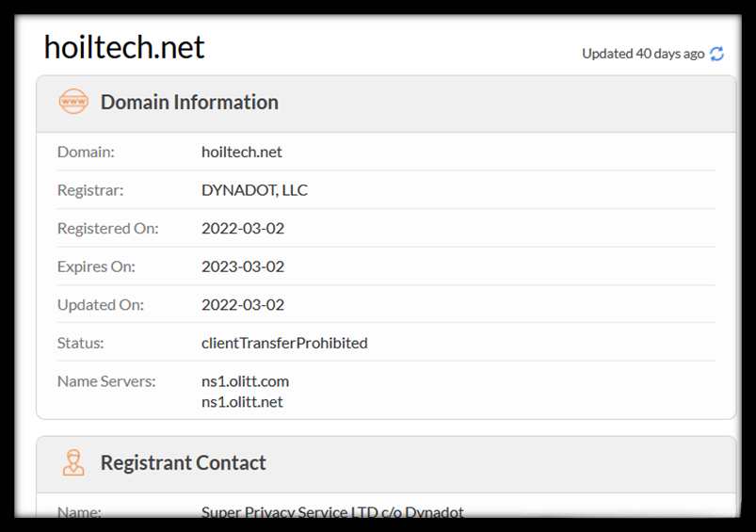Click the Updated On date value
This screenshot has height=532, width=756.
click(x=243, y=304)
